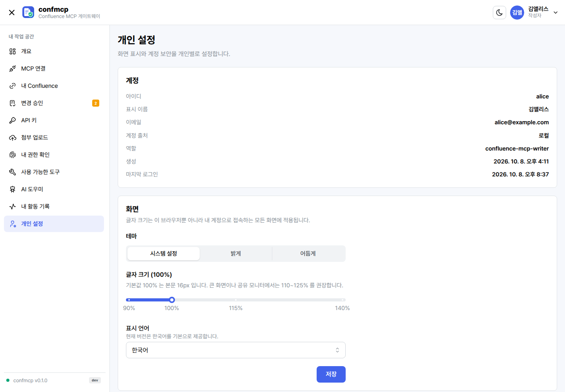Open 내 권한 확인 page
Viewport: 565px width, 392px height.
54,155
